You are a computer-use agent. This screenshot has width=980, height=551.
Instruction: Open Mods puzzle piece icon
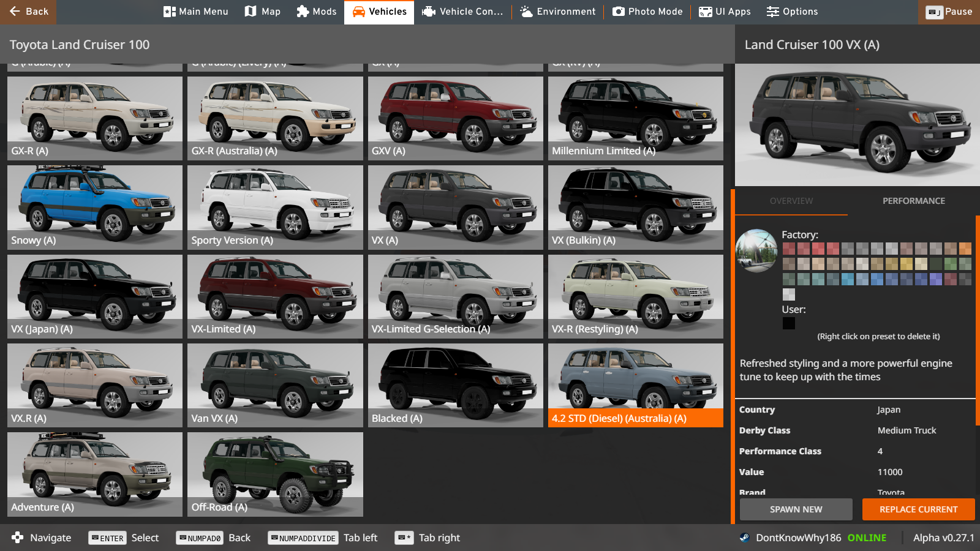point(303,12)
